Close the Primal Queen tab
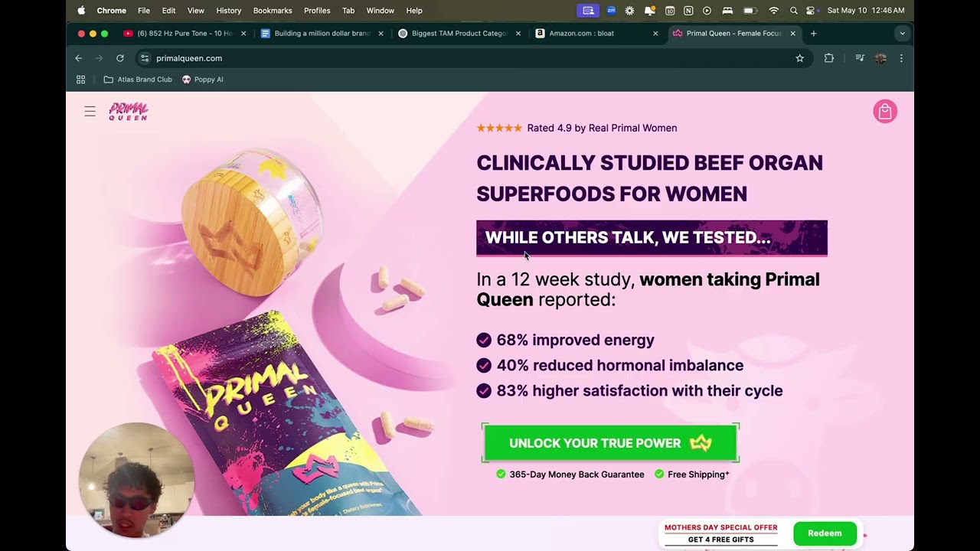The width and height of the screenshot is (980, 551). click(x=792, y=34)
